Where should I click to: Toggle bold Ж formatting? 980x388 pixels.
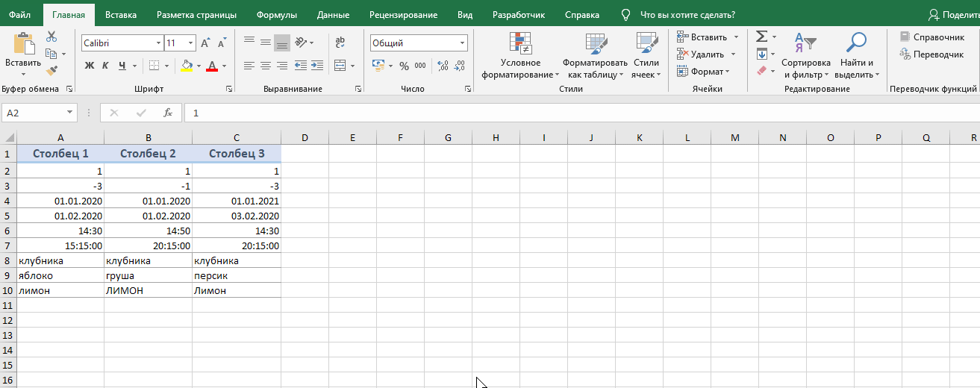90,66
